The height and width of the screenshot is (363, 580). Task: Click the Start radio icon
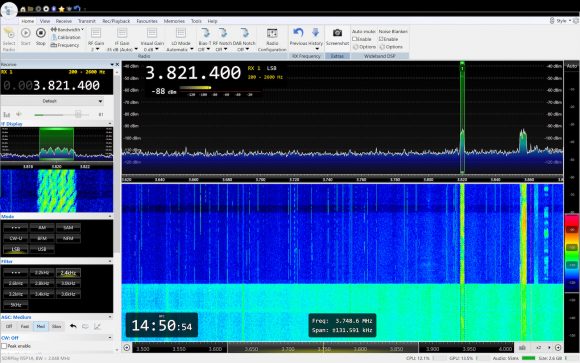coord(26,33)
